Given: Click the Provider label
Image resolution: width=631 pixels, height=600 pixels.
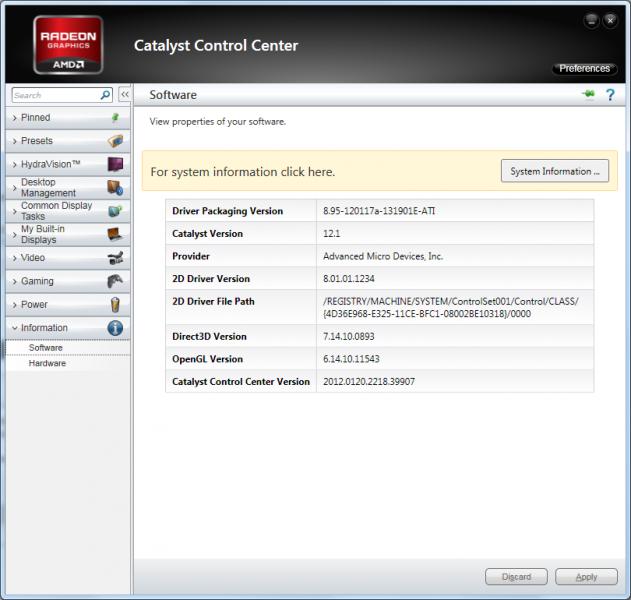Looking at the screenshot, I should (x=191, y=256).
